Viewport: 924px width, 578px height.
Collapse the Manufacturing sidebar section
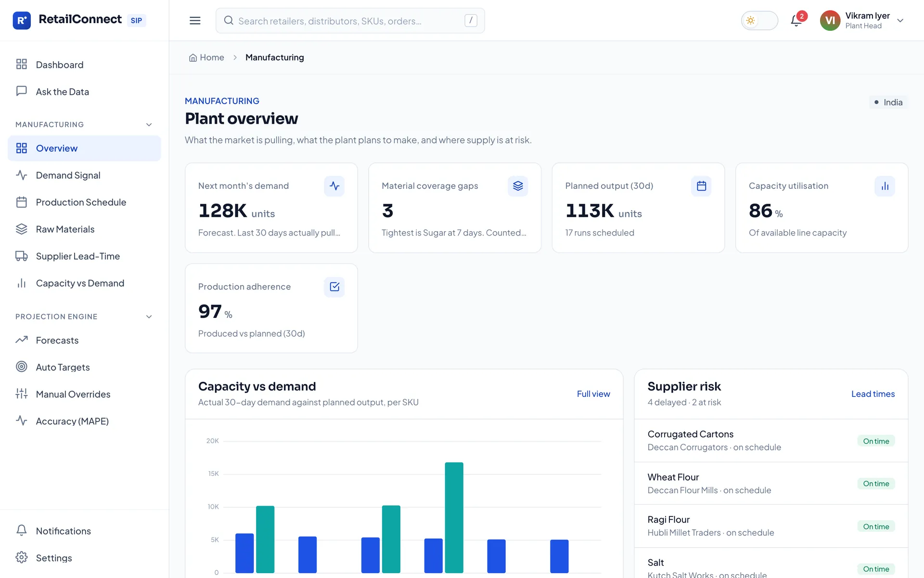click(x=149, y=125)
